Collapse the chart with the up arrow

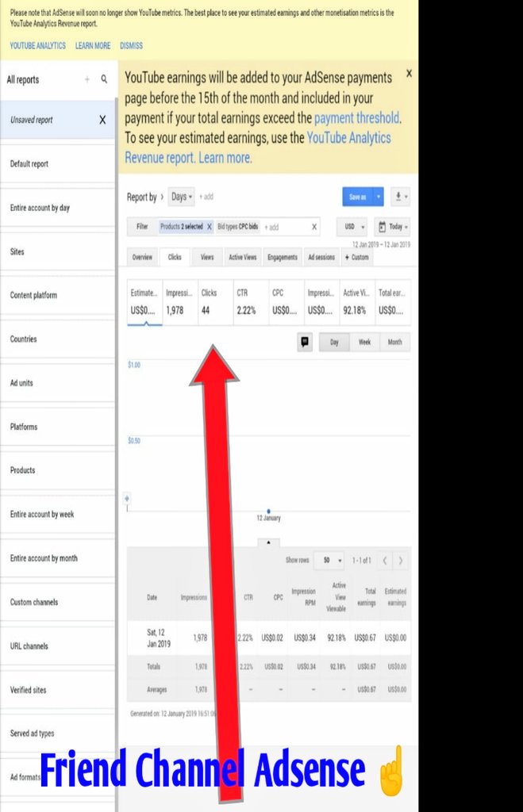click(268, 542)
